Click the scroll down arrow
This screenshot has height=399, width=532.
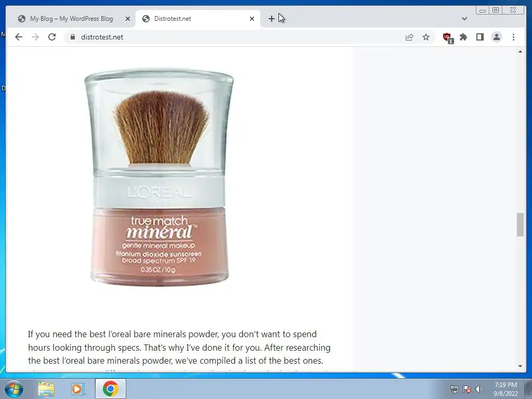(x=520, y=366)
